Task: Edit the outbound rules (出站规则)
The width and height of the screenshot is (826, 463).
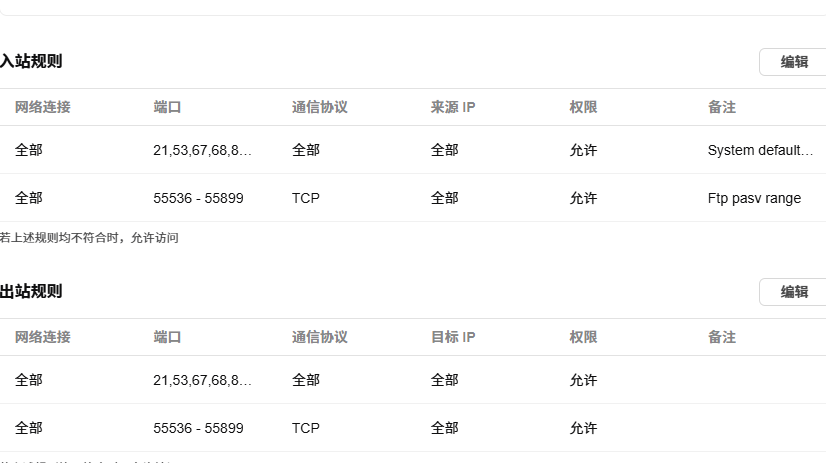Action: (x=793, y=292)
